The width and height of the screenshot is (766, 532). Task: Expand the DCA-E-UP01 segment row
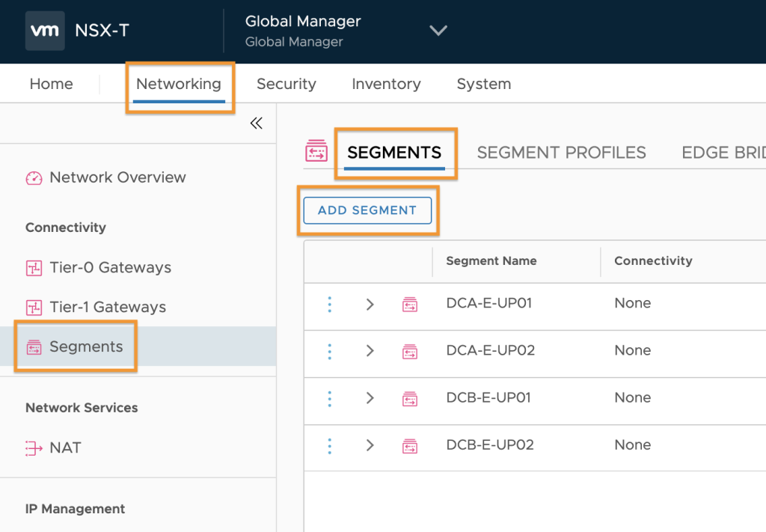(x=370, y=305)
